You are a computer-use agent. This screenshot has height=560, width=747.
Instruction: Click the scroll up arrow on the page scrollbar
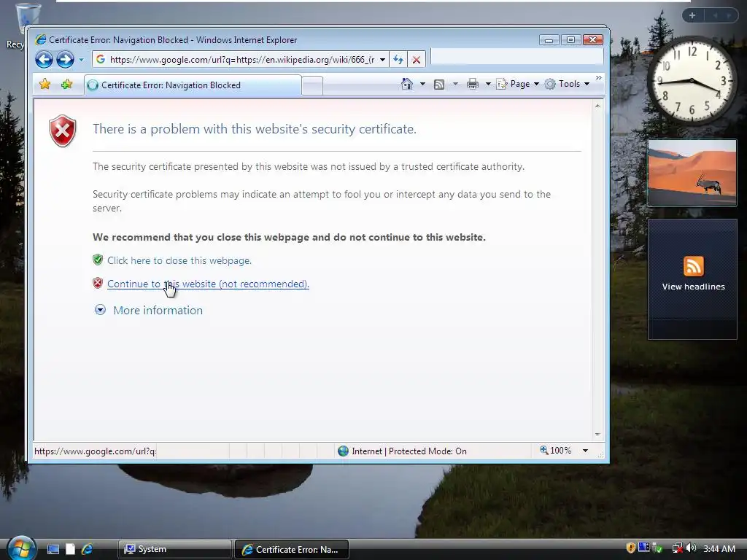597,106
